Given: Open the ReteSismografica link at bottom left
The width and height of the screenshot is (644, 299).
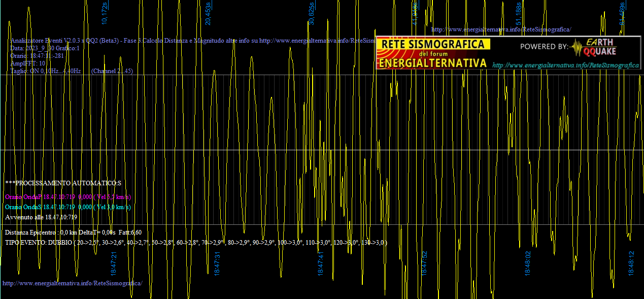Looking at the screenshot, I should point(73,283).
